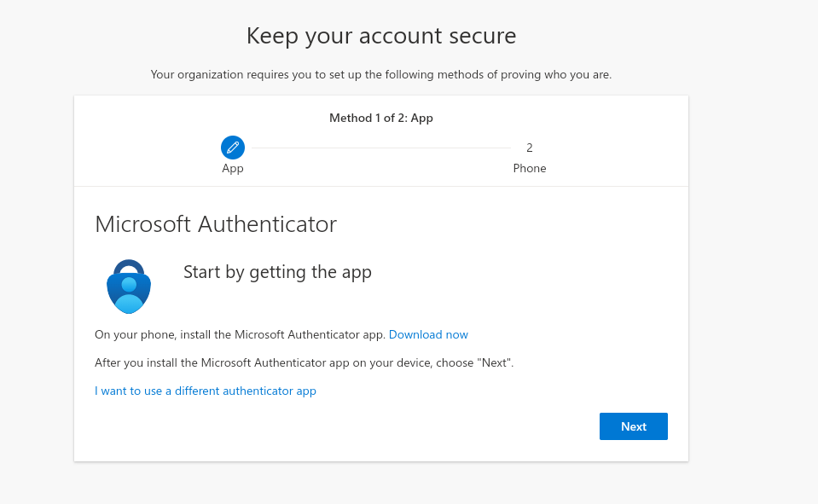Select the Phone step label
Viewport: 818px width, 504px height.
[530, 168]
